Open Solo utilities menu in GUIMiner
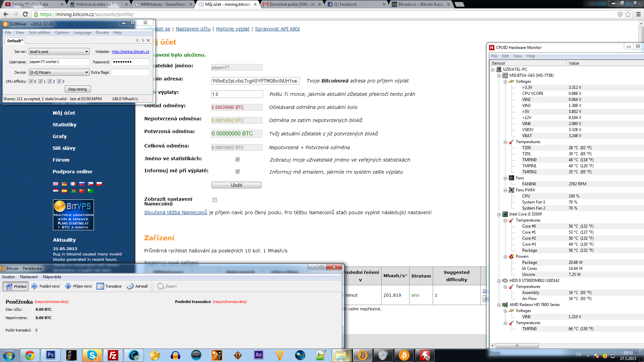The width and height of the screenshot is (644, 362). tap(39, 33)
